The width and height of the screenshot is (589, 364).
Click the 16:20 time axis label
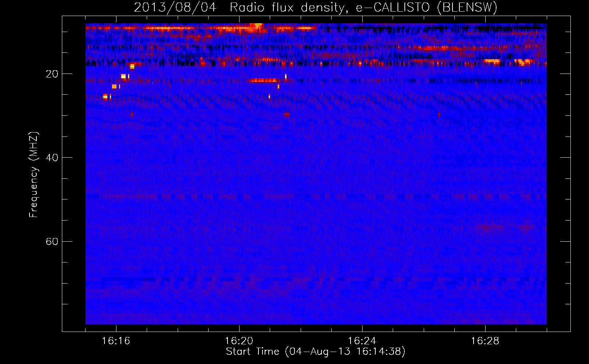click(239, 341)
